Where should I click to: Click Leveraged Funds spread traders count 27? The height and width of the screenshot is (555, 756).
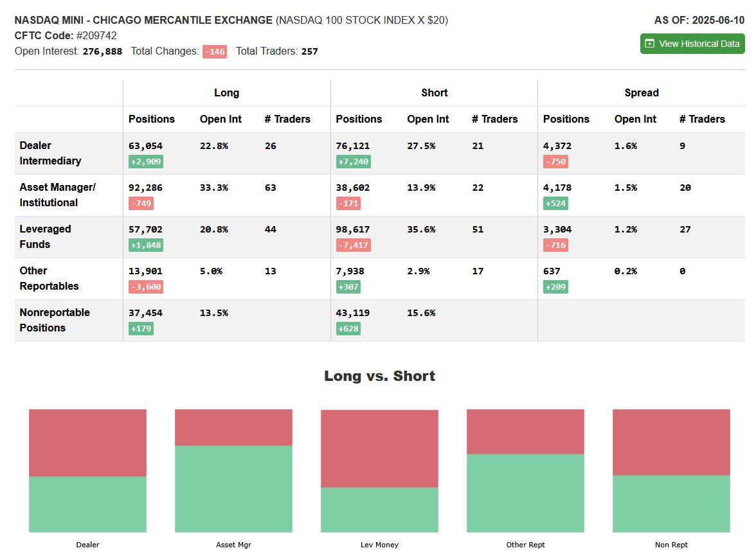tap(685, 230)
